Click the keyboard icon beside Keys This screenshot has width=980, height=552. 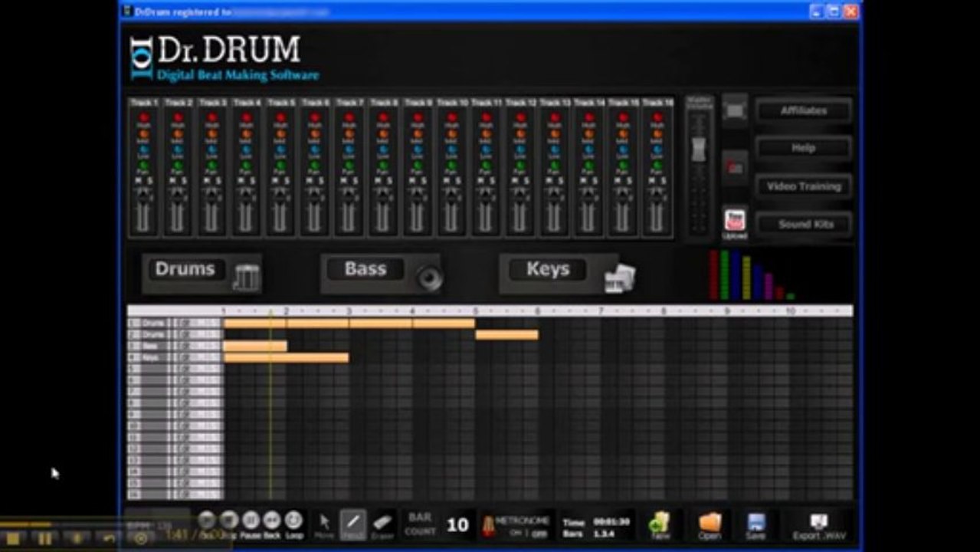point(619,278)
